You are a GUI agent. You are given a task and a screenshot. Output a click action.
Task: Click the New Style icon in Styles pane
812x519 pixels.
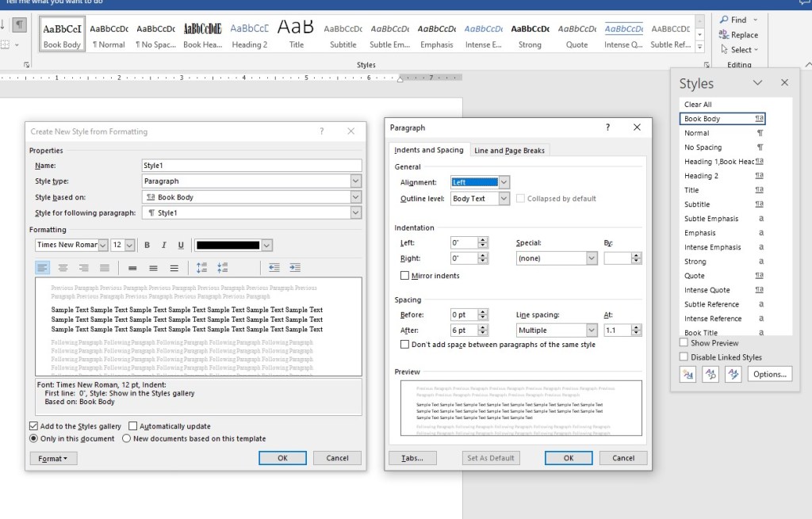click(688, 374)
